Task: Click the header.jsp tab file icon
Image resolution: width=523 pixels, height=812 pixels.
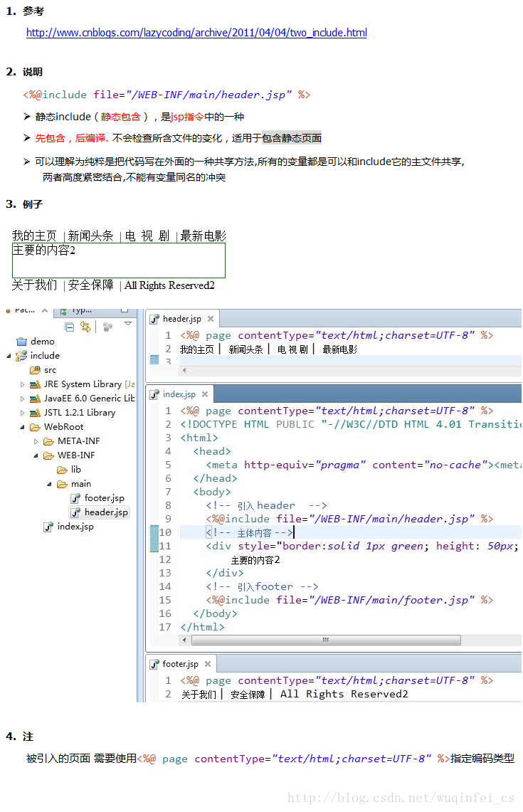Action: (154, 319)
